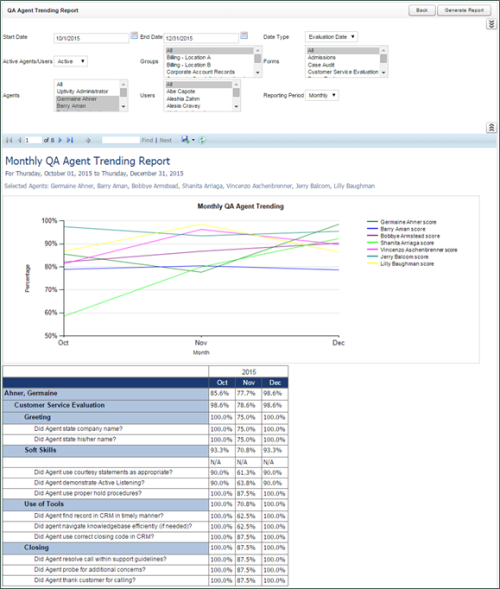Open the Reporting Period dropdown
The width and height of the screenshot is (500, 589).
click(x=322, y=95)
